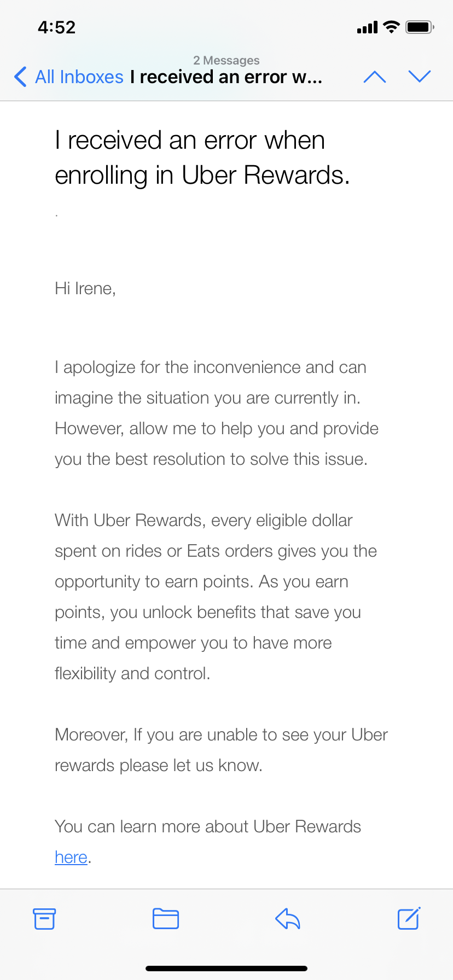This screenshot has width=453, height=980.
Task: Open the move-to-folder icon
Action: coord(166,919)
